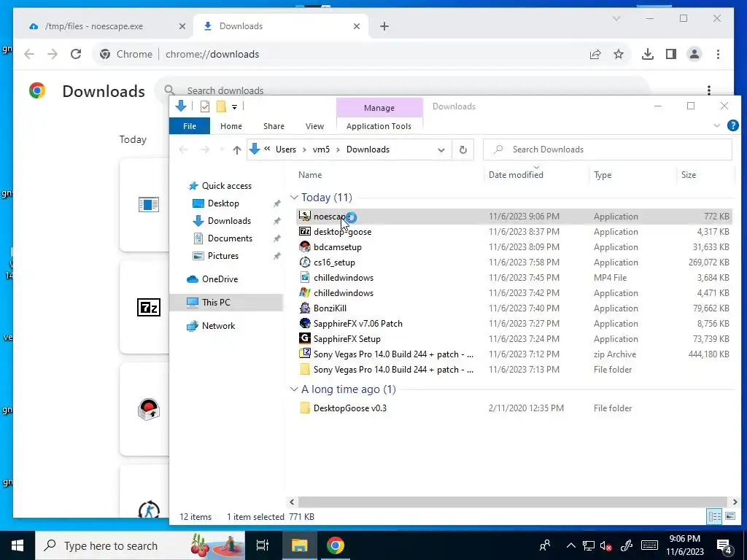The height and width of the screenshot is (560, 747).
Task: Click Properties icon in quick access toolbar
Action: coord(205,106)
